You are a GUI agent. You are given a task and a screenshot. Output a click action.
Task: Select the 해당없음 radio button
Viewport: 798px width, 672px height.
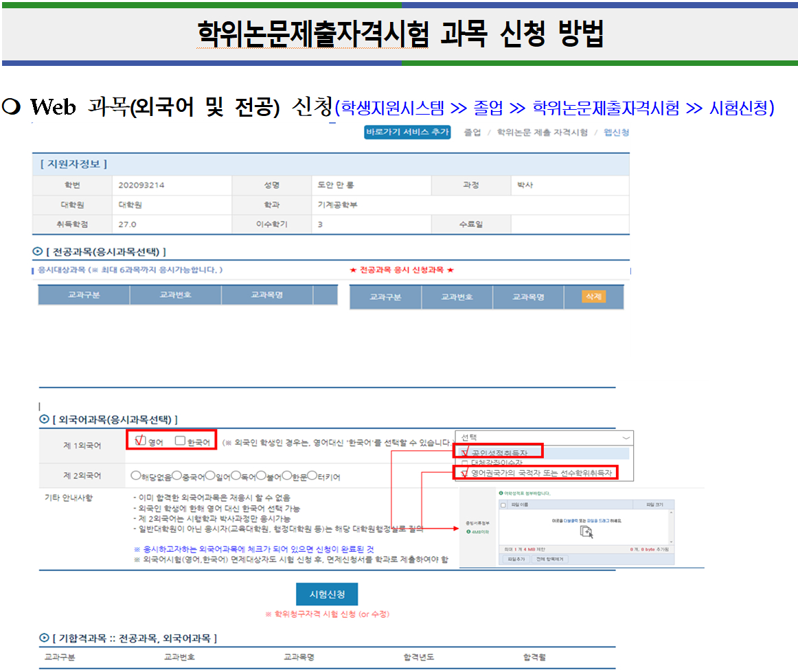pyautogui.click(x=135, y=476)
